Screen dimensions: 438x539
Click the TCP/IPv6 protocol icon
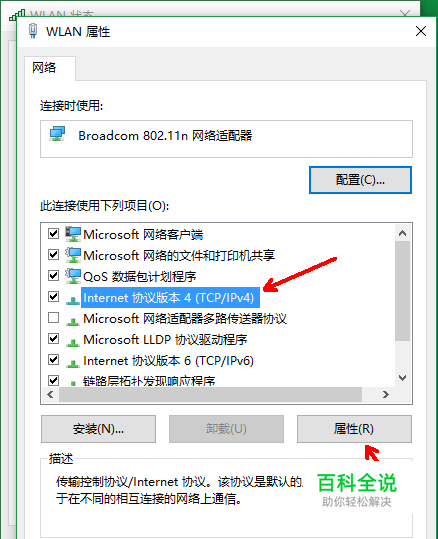pyautogui.click(x=73, y=363)
